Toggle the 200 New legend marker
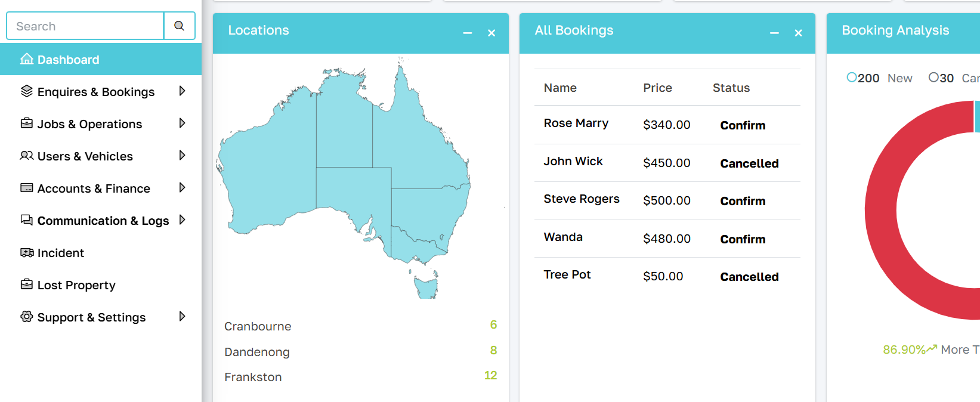This screenshot has width=980, height=402. pyautogui.click(x=852, y=78)
